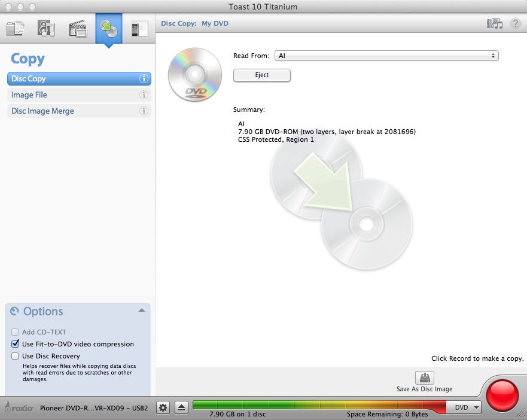Click the CSS Protected, Region 1 line

276,139
